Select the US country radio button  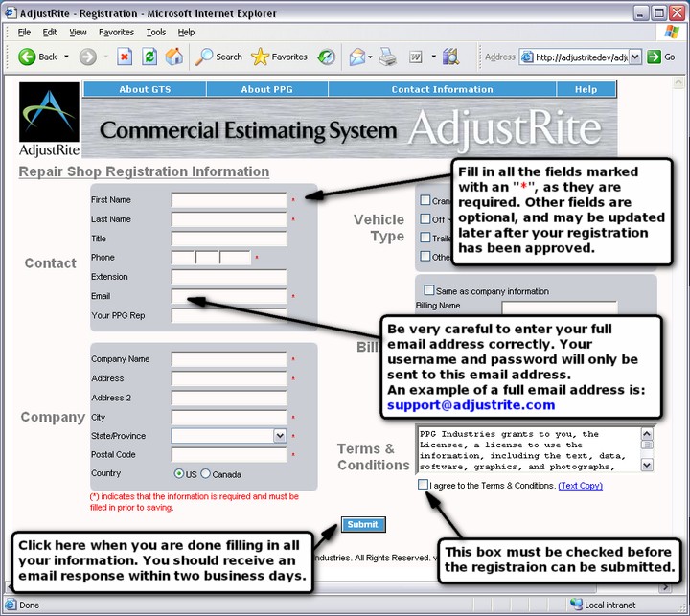[x=178, y=474]
